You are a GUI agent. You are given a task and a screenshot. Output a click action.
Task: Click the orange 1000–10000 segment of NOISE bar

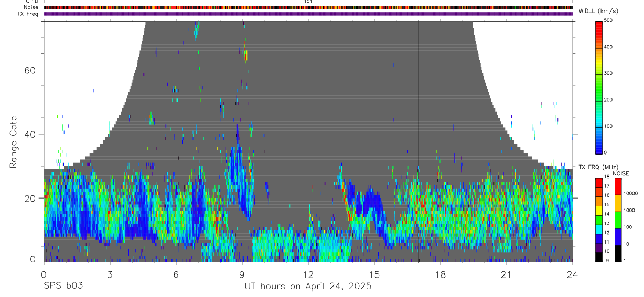[x=618, y=203]
